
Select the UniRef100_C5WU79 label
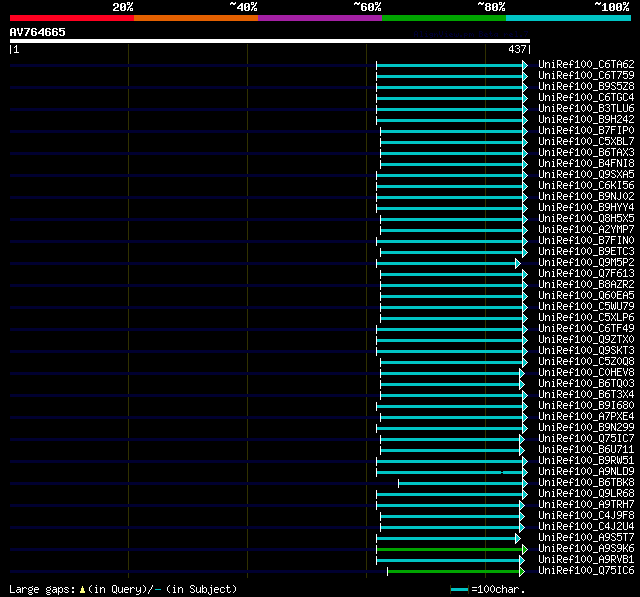click(x=586, y=307)
